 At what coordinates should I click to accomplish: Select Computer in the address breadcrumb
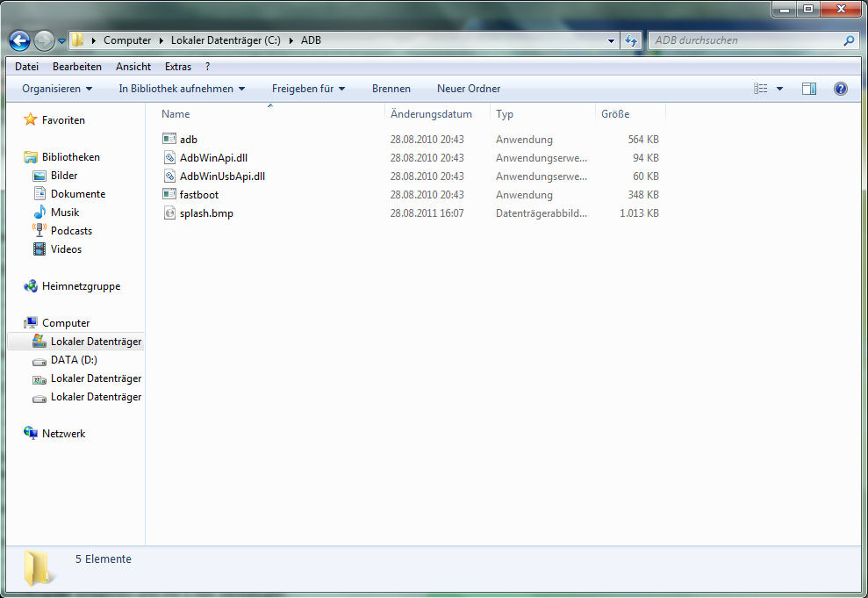[127, 40]
